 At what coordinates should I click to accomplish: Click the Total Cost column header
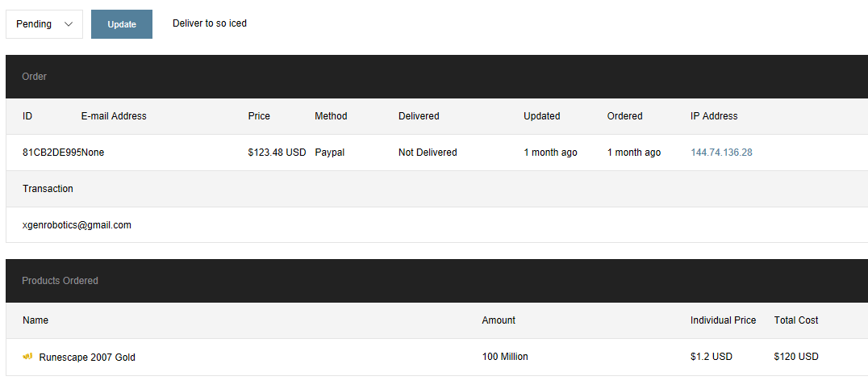[x=796, y=320]
